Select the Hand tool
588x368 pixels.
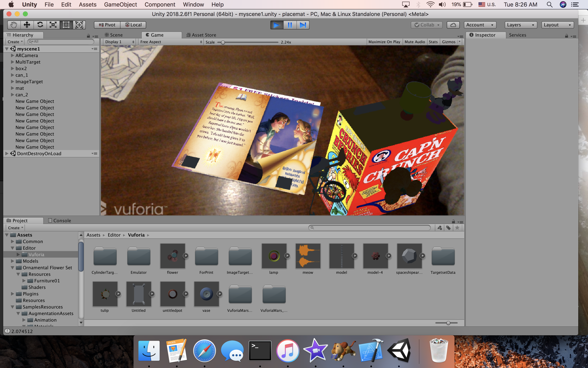(14, 25)
